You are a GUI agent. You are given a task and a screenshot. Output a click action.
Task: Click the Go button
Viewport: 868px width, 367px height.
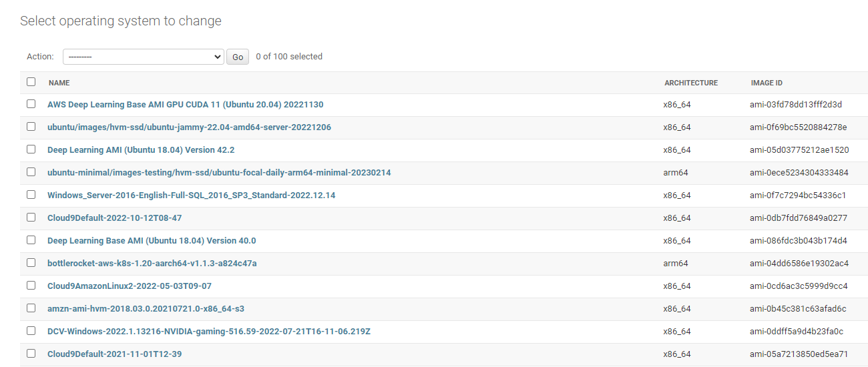[238, 57]
